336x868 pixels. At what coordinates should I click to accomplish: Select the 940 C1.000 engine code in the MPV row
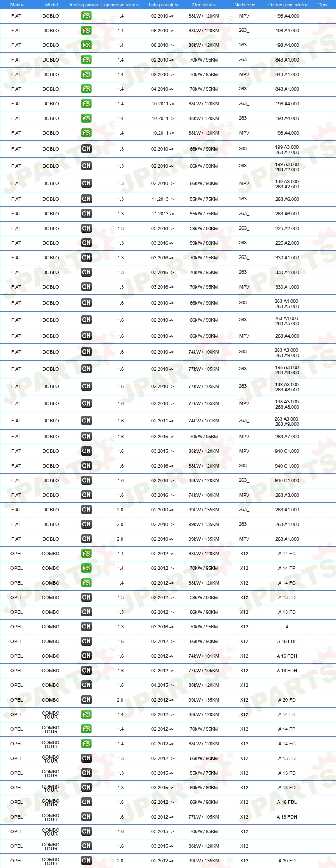(x=287, y=451)
